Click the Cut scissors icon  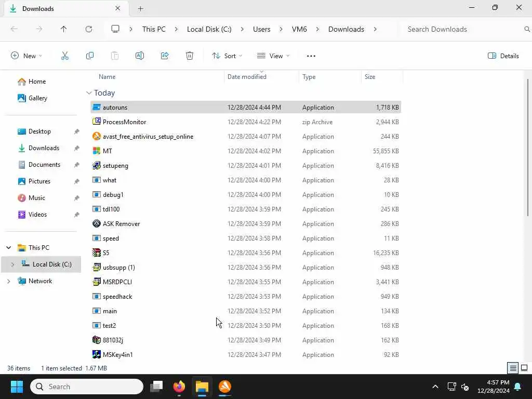point(65,56)
